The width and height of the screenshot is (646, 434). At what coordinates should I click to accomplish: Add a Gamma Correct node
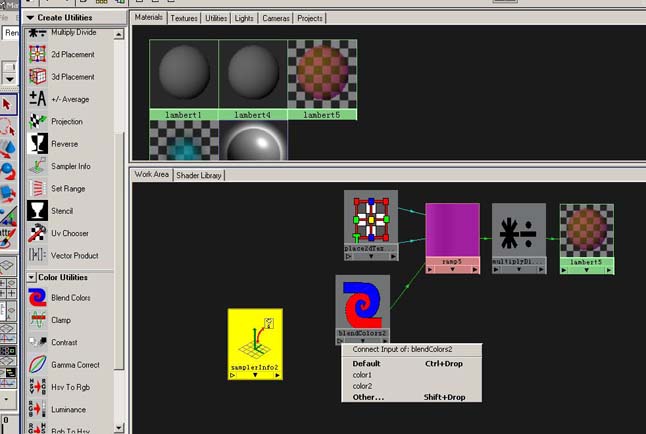point(37,365)
